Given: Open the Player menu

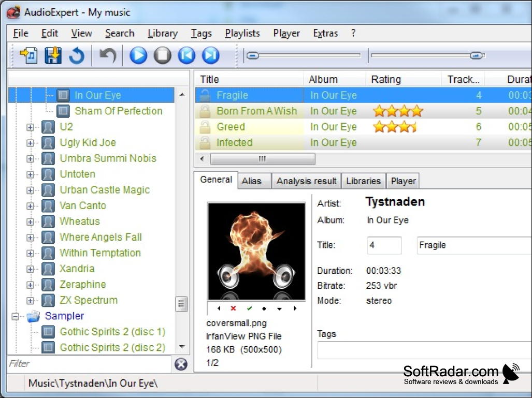Looking at the screenshot, I should pos(286,33).
